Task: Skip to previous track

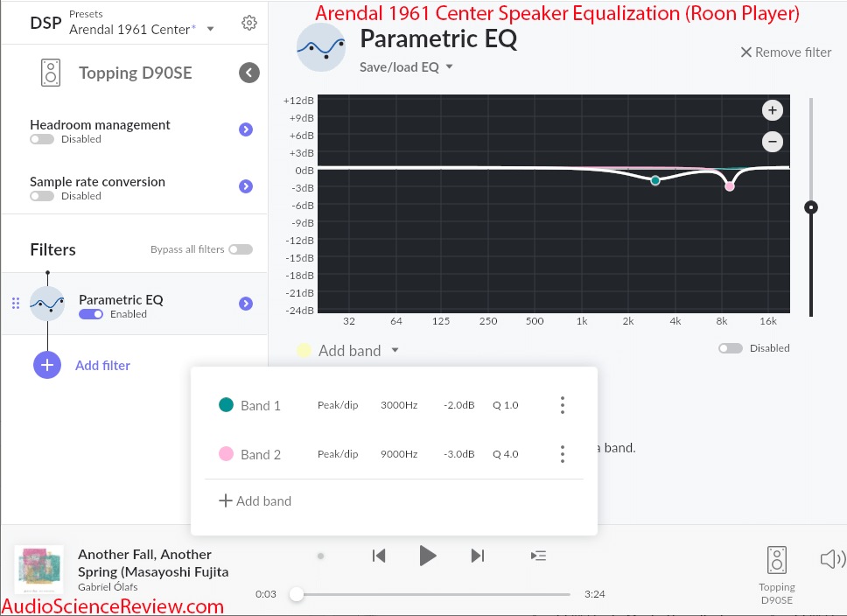Action: [379, 556]
